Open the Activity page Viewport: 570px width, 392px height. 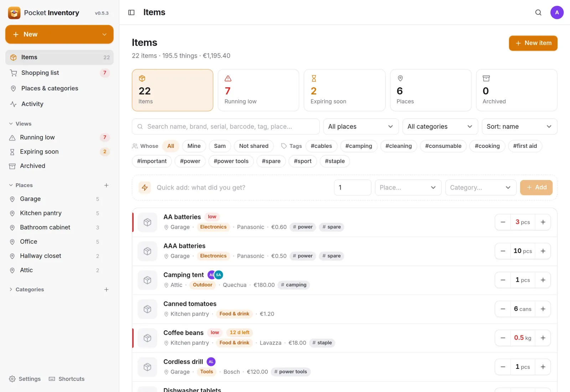(x=59, y=104)
